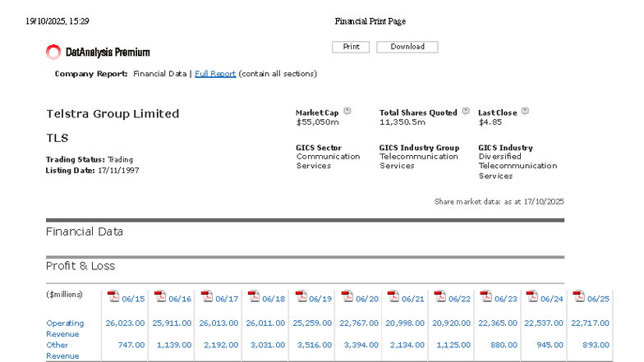Open the 06/23 period link
This screenshot has height=362, width=644.
coord(506,299)
